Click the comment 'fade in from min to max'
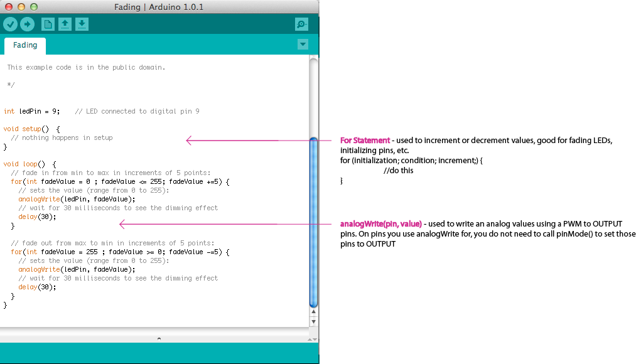Image resolution: width=636 pixels, height=364 pixels. 110,173
